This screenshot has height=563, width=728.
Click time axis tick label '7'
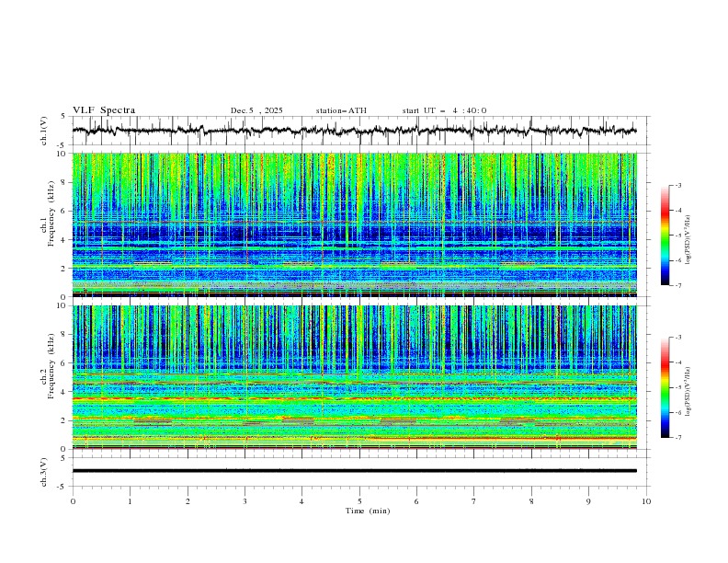(474, 501)
